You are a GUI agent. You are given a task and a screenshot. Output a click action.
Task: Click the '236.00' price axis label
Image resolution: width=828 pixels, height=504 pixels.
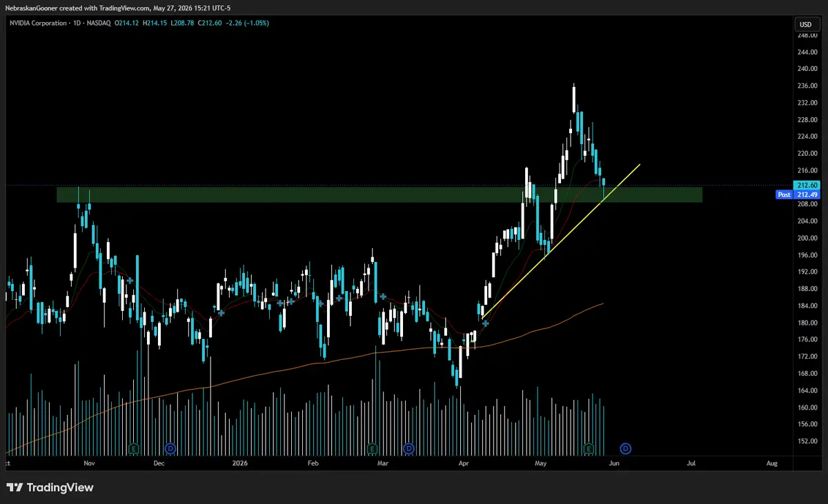(807, 86)
